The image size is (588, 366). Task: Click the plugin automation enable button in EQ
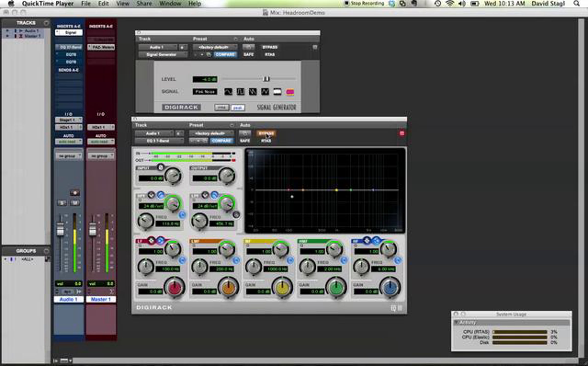(x=245, y=133)
